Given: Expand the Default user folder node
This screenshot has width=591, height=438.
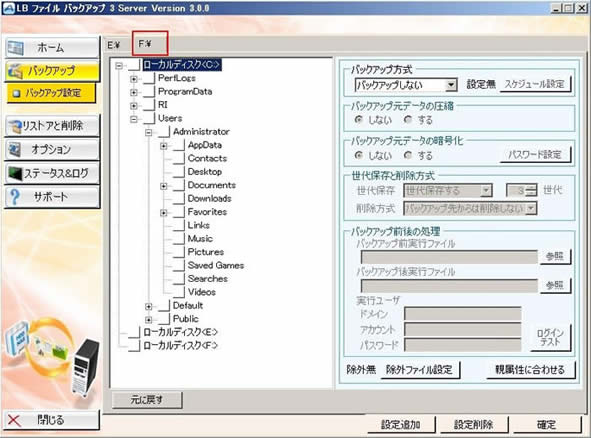Looking at the screenshot, I should (149, 306).
